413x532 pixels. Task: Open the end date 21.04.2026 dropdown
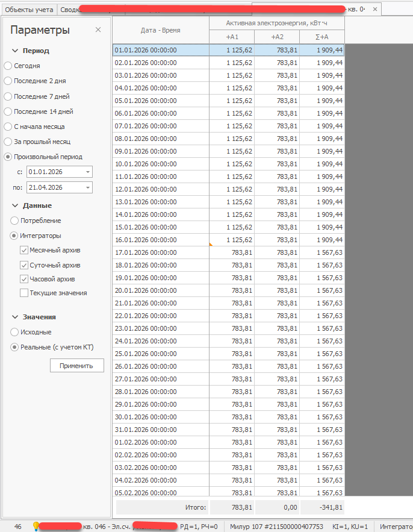pyautogui.click(x=88, y=188)
